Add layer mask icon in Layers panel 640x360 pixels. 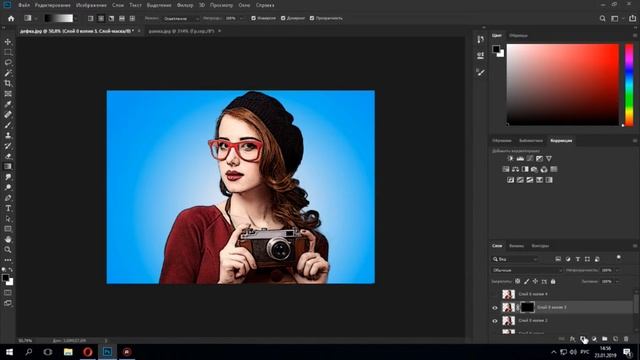[583, 339]
